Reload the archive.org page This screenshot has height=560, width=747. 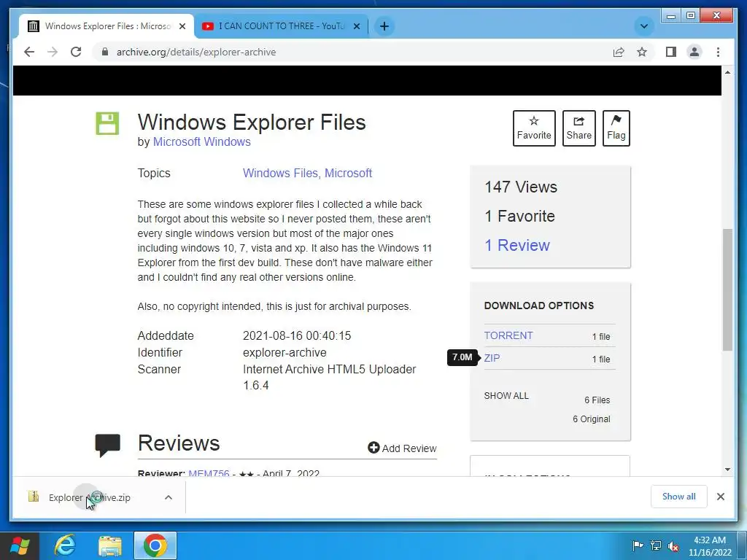(76, 52)
